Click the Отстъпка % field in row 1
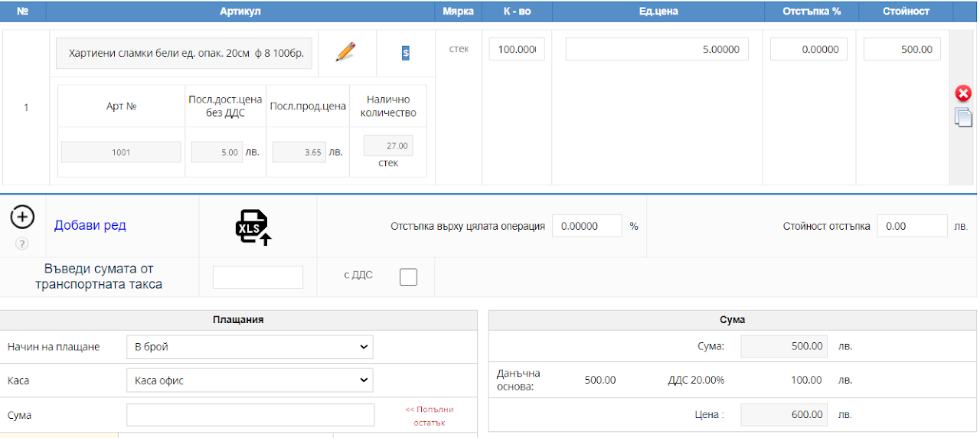Image resolution: width=980 pixels, height=438 pixels. coord(808,49)
